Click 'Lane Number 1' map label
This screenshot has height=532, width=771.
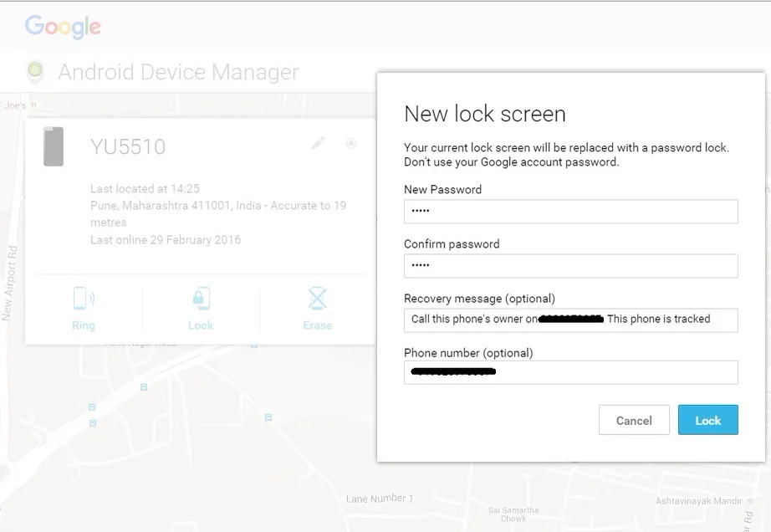(x=380, y=499)
